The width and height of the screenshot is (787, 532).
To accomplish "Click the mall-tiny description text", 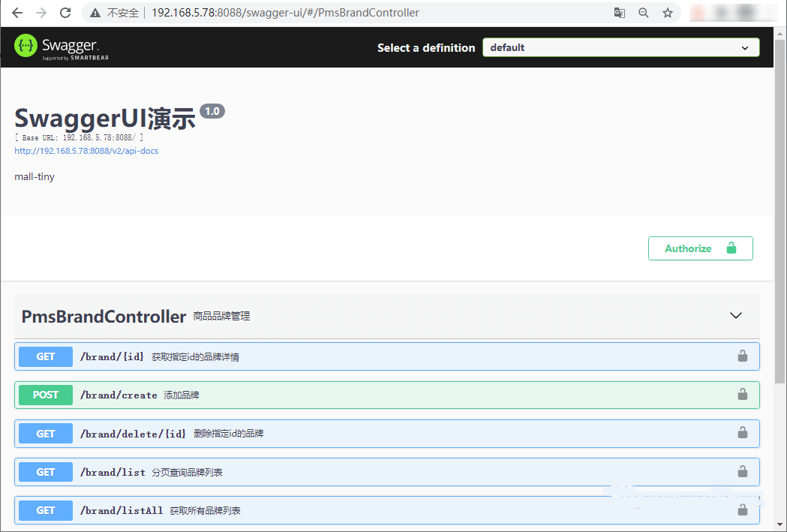I will coord(35,176).
